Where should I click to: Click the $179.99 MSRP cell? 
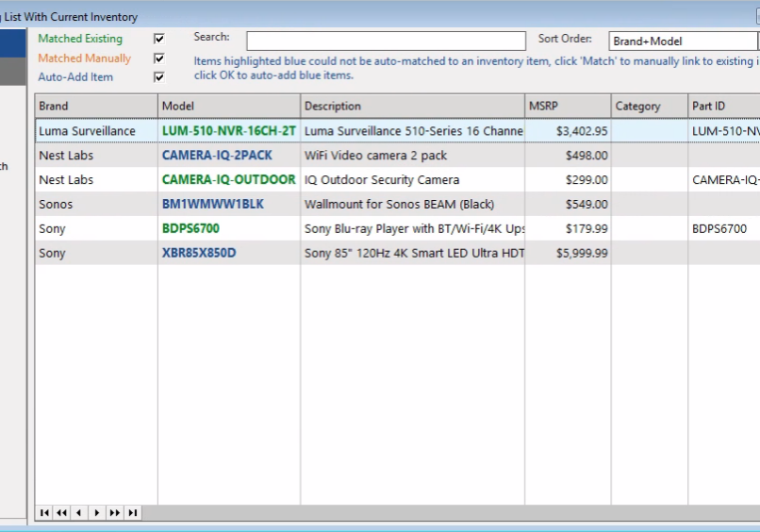point(568,228)
